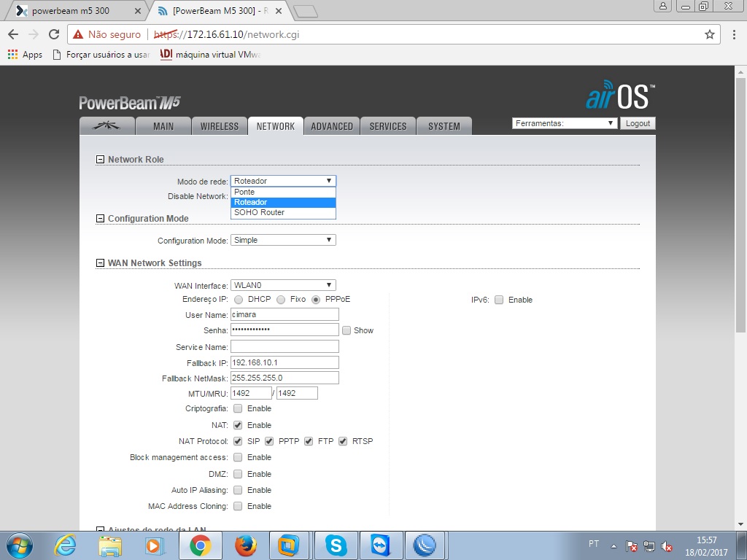Enable the DMZ checkbox
Image resolution: width=747 pixels, height=560 pixels.
[238, 474]
